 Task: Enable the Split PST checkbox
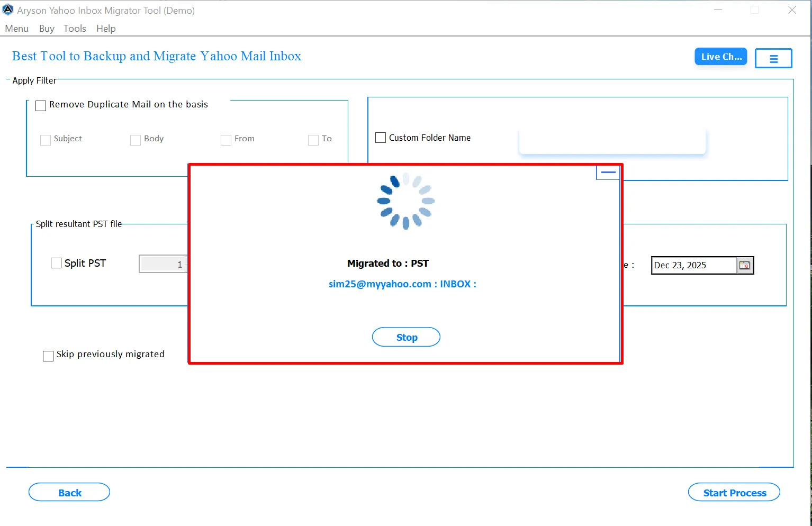tap(56, 263)
